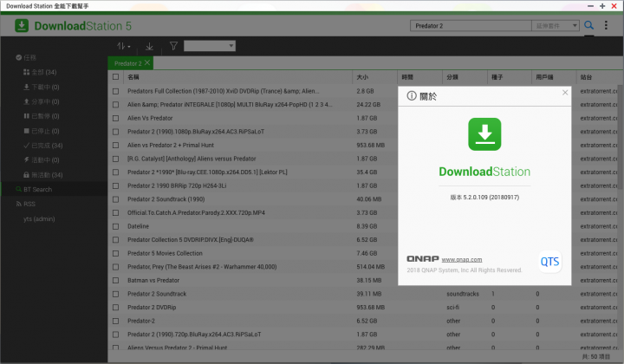Viewport: 624px width, 364px height.
Task: Show 分享中 (0) seeding tasks
Action: click(42, 101)
